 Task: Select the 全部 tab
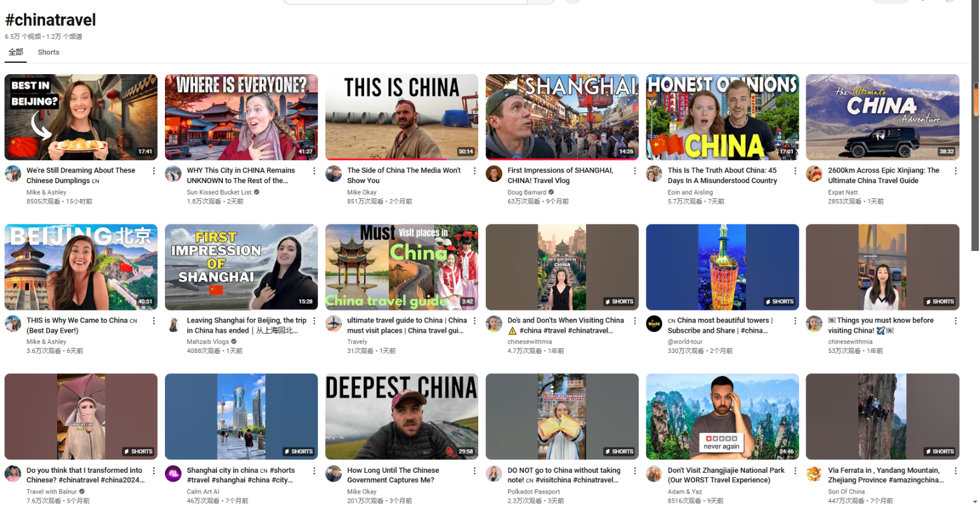coord(16,53)
